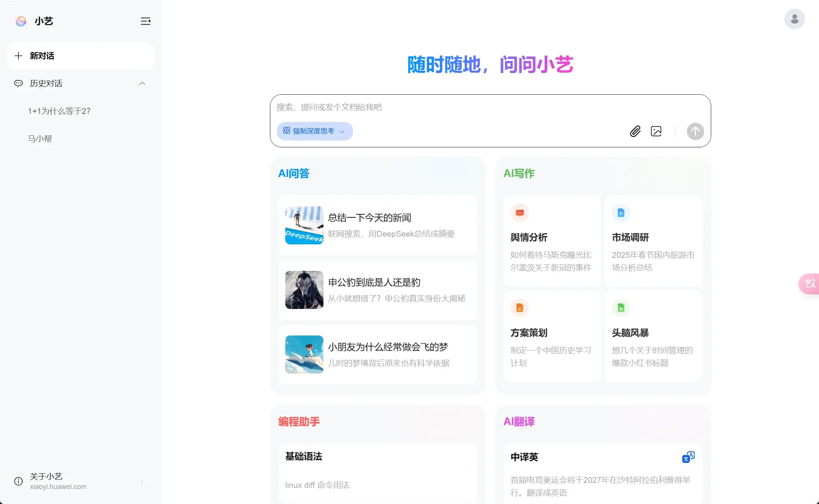Send the message with the arrow icon

695,131
